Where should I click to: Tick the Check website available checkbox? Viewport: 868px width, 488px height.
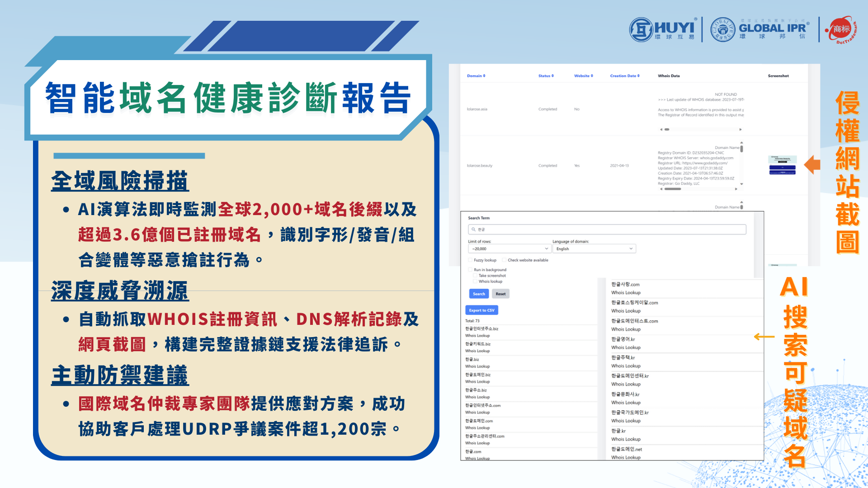click(x=504, y=260)
